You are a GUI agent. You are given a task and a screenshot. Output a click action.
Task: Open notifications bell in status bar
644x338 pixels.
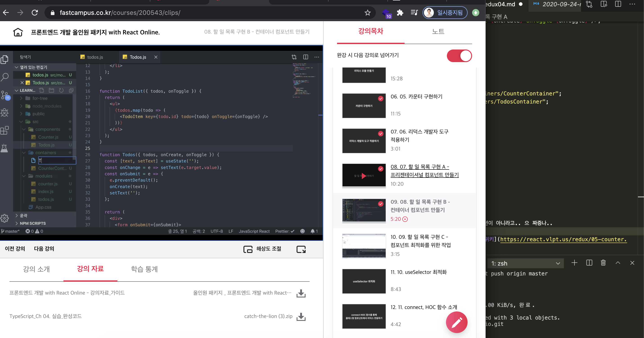[x=314, y=231]
